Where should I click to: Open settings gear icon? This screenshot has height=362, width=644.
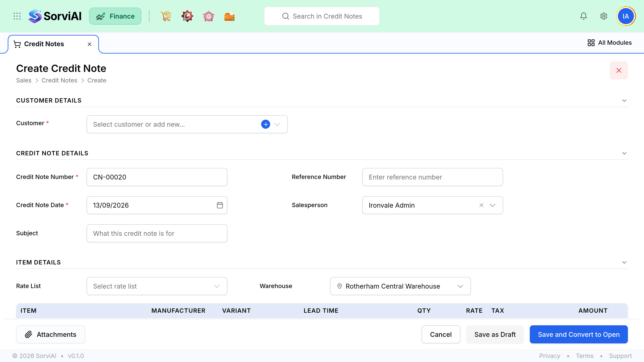coord(604,16)
